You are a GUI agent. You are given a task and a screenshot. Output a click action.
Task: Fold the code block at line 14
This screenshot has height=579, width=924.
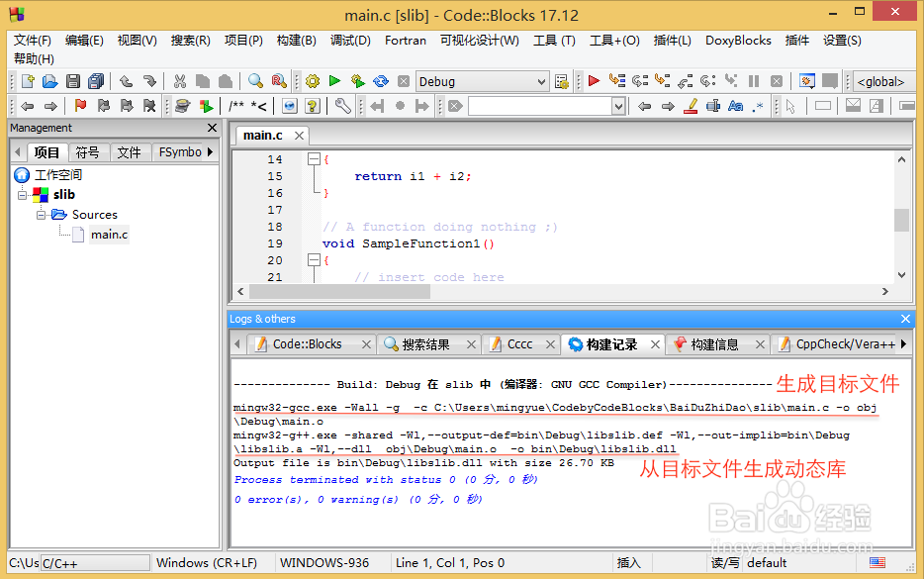(x=314, y=158)
